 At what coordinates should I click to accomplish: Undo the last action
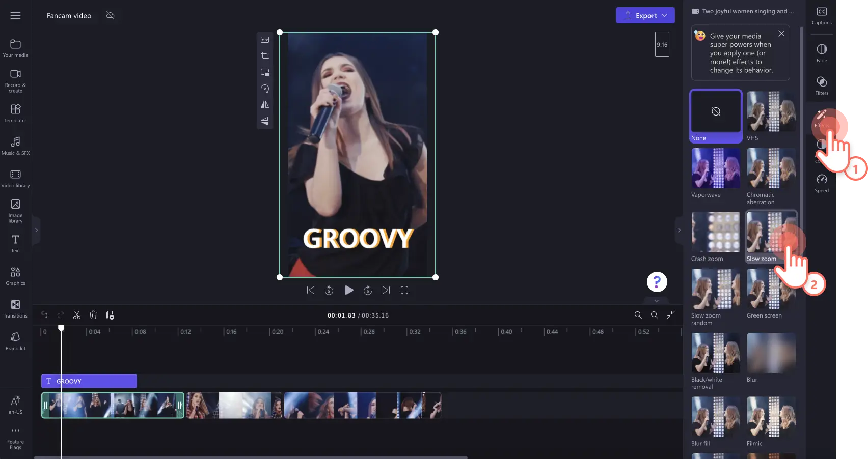tap(44, 315)
